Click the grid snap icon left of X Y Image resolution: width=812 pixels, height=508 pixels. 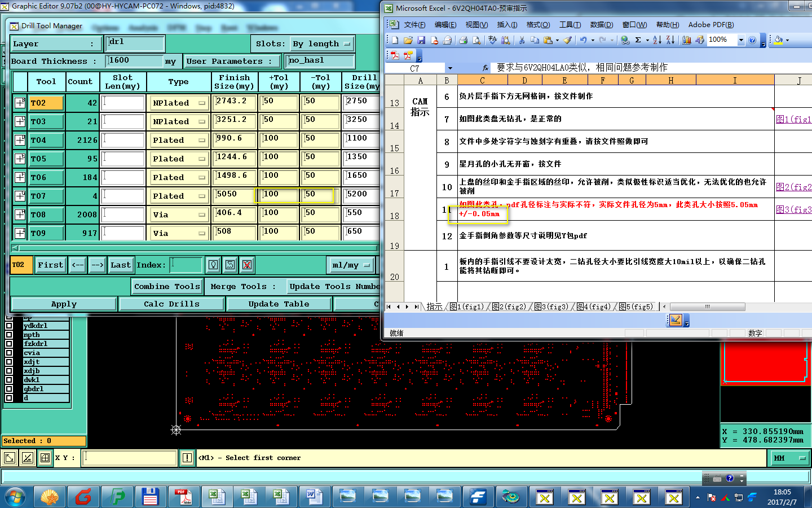[x=45, y=458]
